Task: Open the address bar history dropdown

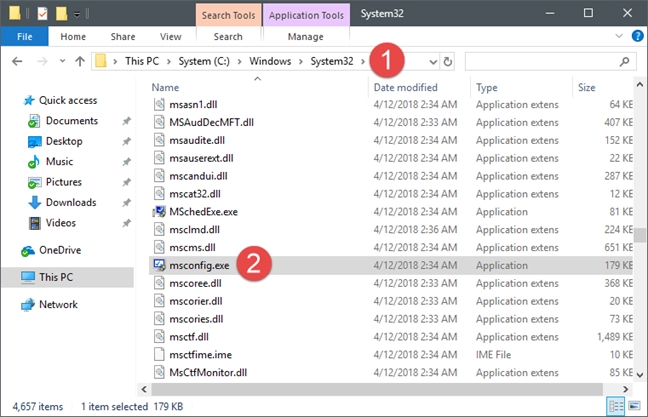Action: coord(433,62)
